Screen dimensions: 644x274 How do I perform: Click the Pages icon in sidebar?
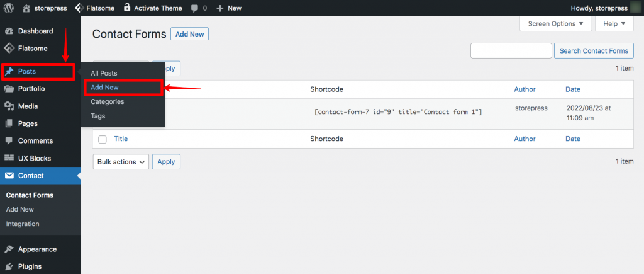tap(9, 123)
